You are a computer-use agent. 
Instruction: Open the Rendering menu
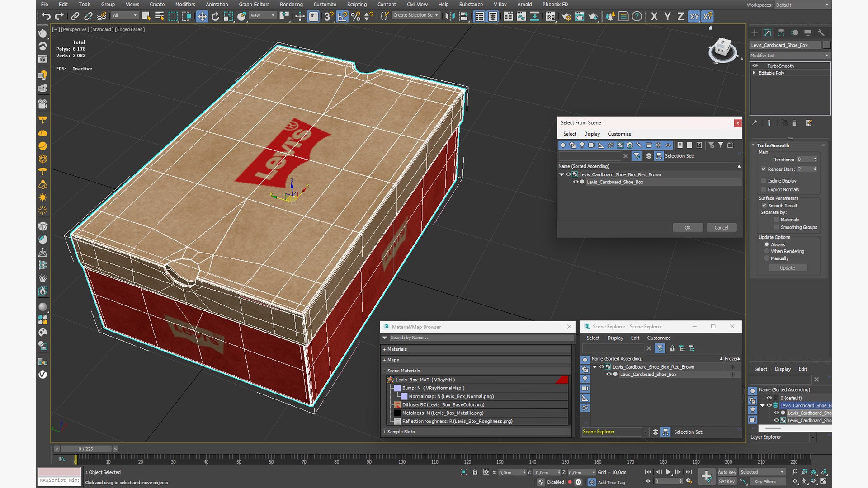point(291,5)
